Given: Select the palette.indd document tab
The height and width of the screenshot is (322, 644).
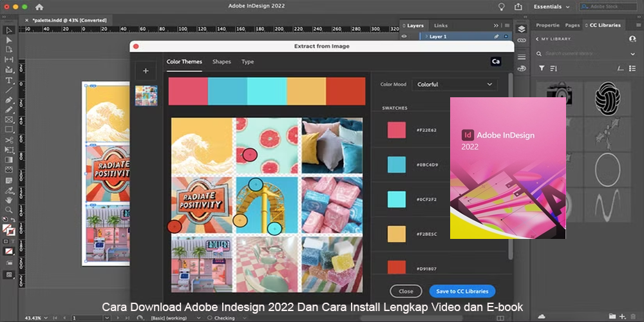Looking at the screenshot, I should click(69, 20).
